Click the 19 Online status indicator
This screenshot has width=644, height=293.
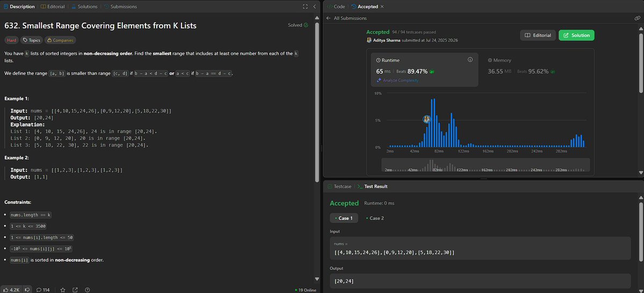[x=306, y=290]
